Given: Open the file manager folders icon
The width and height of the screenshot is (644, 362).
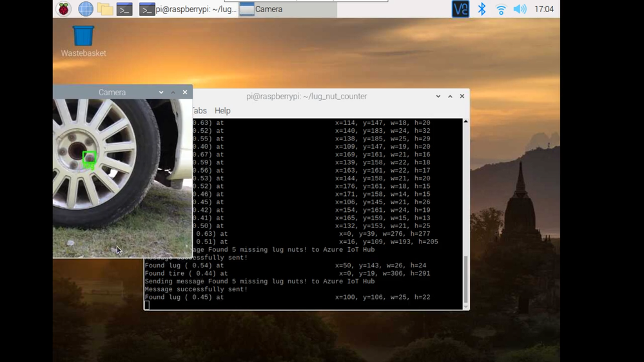Looking at the screenshot, I should pyautogui.click(x=105, y=9).
